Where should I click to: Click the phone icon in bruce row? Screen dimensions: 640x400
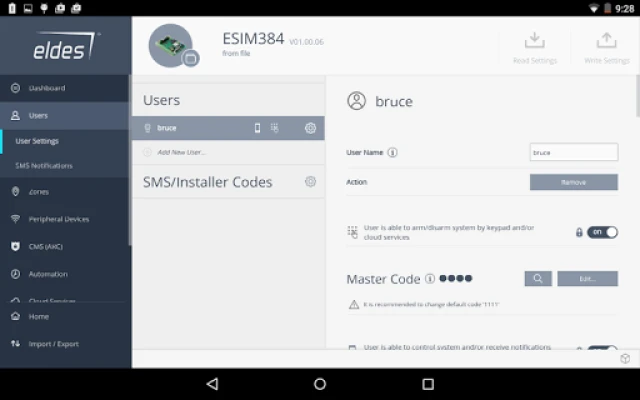tap(257, 128)
